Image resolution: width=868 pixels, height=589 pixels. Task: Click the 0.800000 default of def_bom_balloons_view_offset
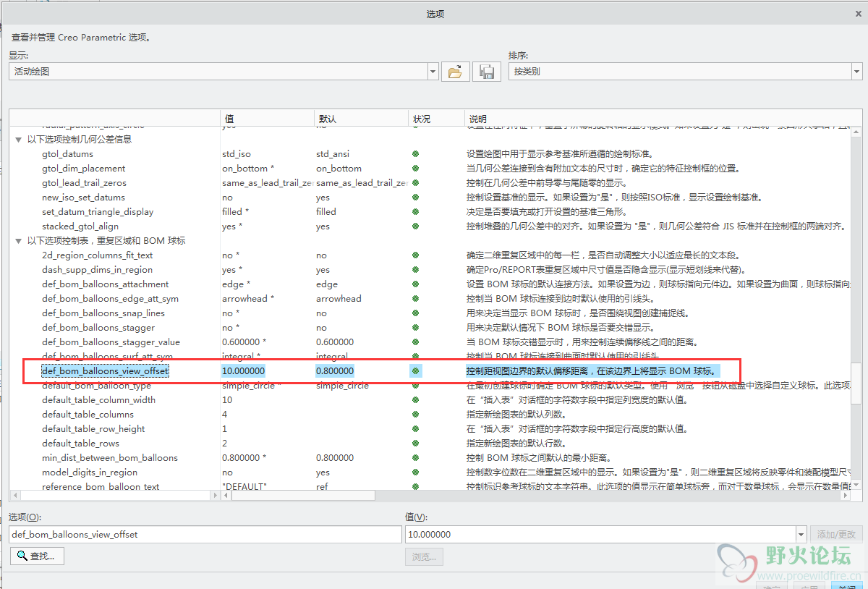tap(335, 371)
